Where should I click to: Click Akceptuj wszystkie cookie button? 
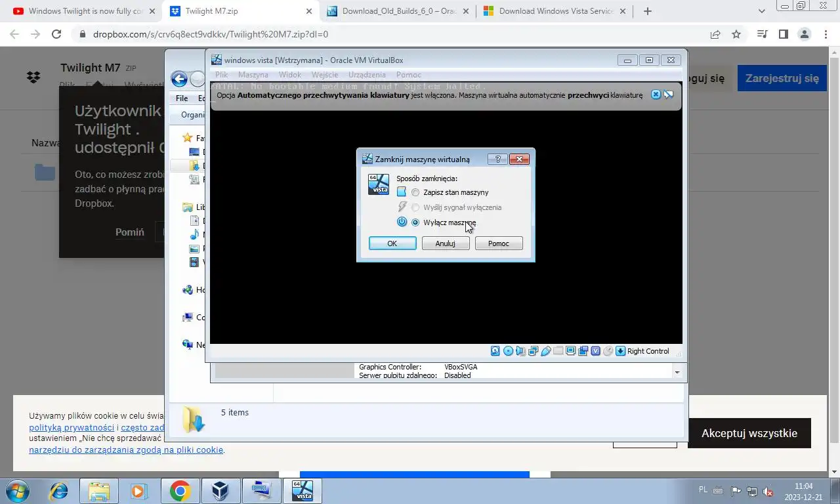749,433
